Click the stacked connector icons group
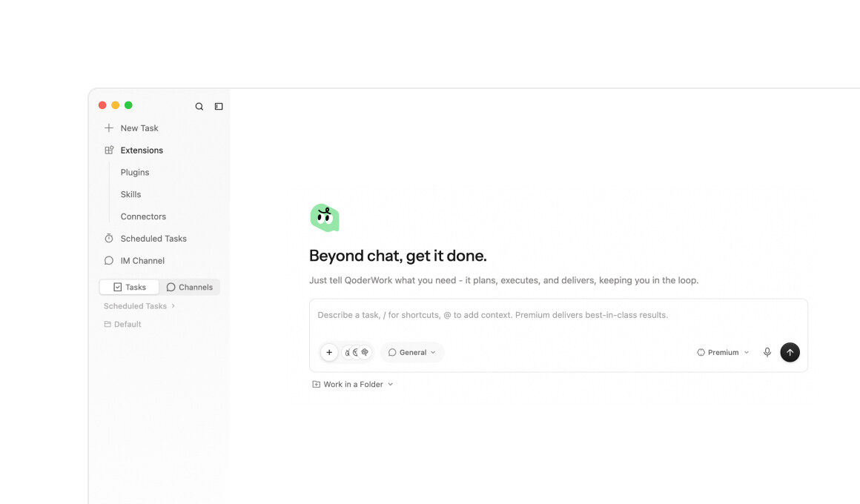This screenshot has height=504, width=860. (357, 352)
